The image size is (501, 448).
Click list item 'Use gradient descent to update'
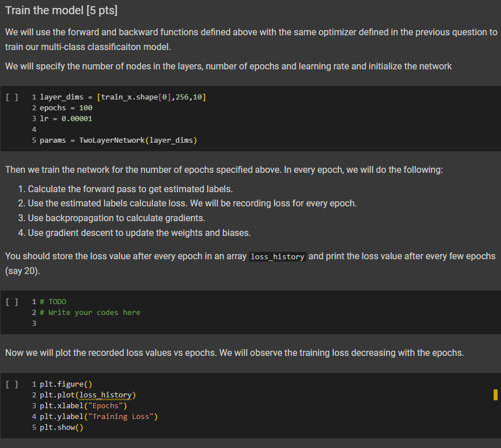point(139,233)
